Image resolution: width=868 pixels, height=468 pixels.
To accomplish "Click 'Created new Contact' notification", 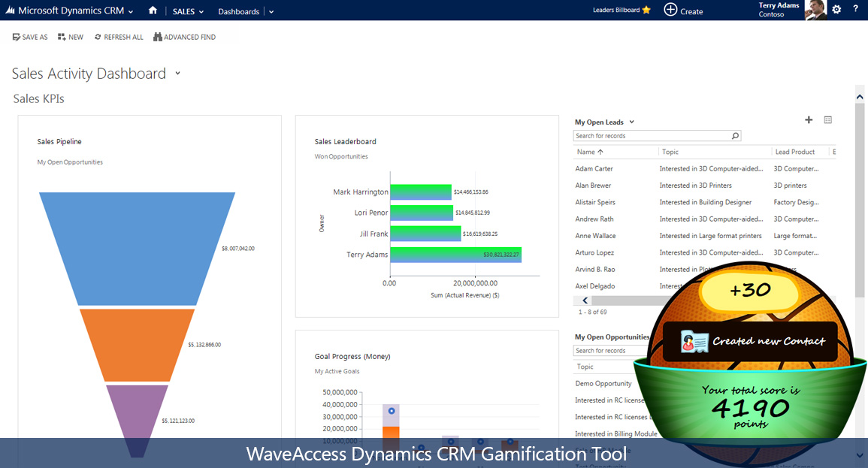I will click(x=750, y=341).
